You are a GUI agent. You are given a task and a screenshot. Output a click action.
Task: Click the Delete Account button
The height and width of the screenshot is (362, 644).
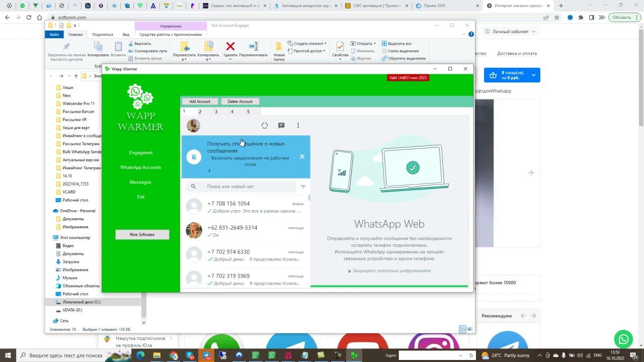click(240, 102)
